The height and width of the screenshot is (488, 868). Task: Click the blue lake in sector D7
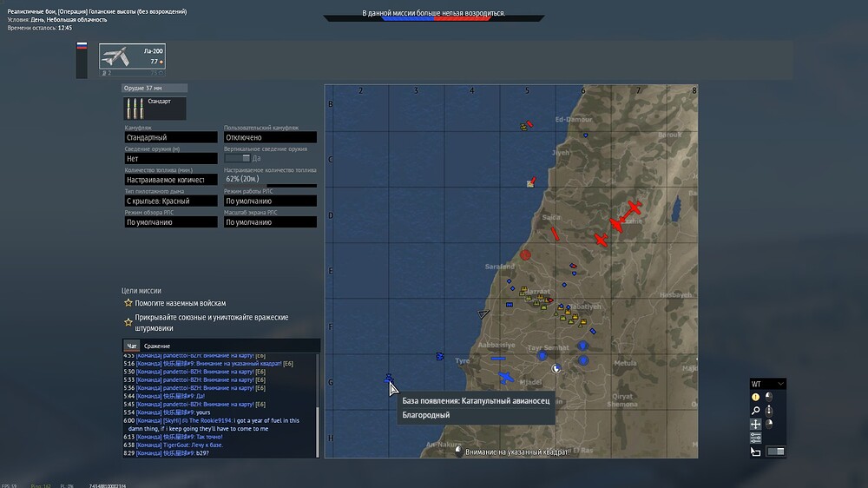(675, 209)
